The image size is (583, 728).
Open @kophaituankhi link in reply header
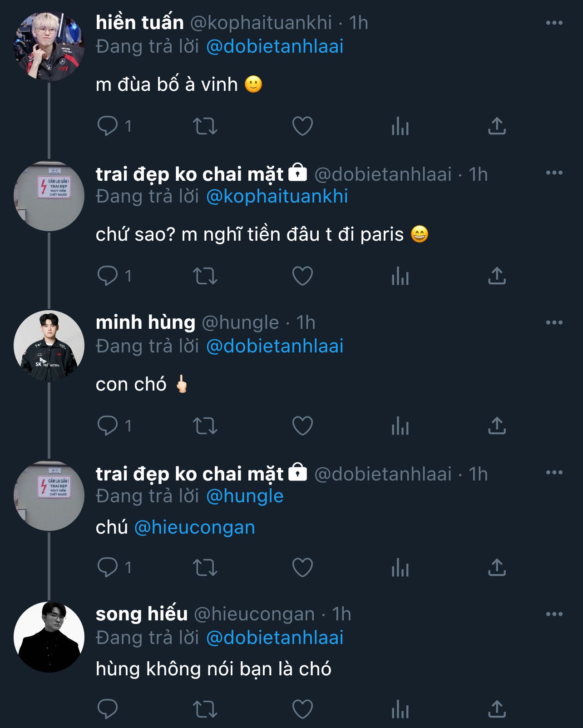tap(277, 196)
